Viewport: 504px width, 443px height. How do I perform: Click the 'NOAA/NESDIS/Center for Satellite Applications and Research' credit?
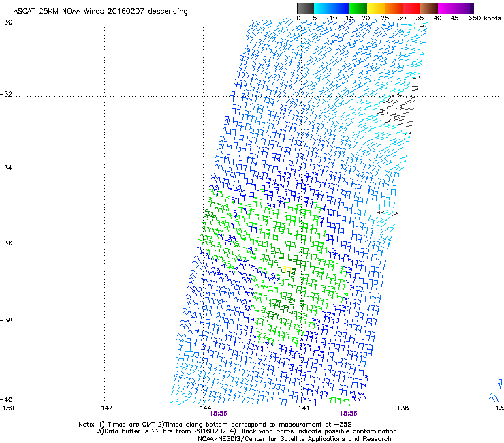pyautogui.click(x=294, y=439)
